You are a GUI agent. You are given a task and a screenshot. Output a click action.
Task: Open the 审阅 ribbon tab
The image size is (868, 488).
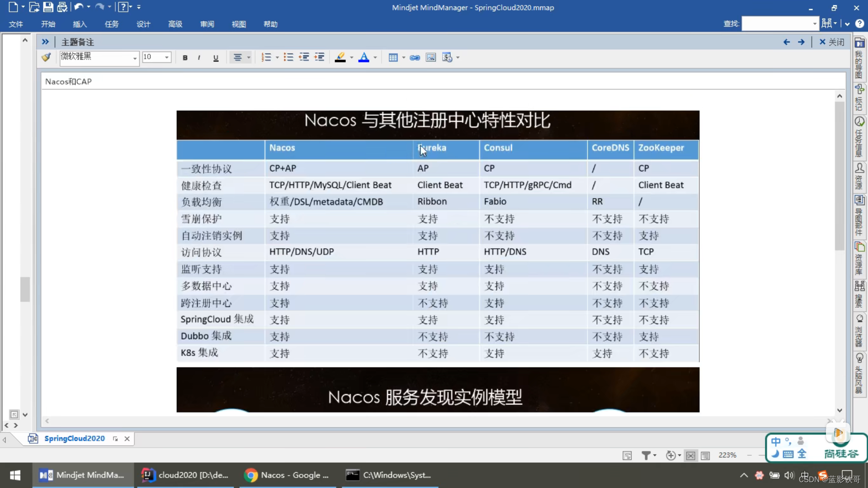point(207,24)
